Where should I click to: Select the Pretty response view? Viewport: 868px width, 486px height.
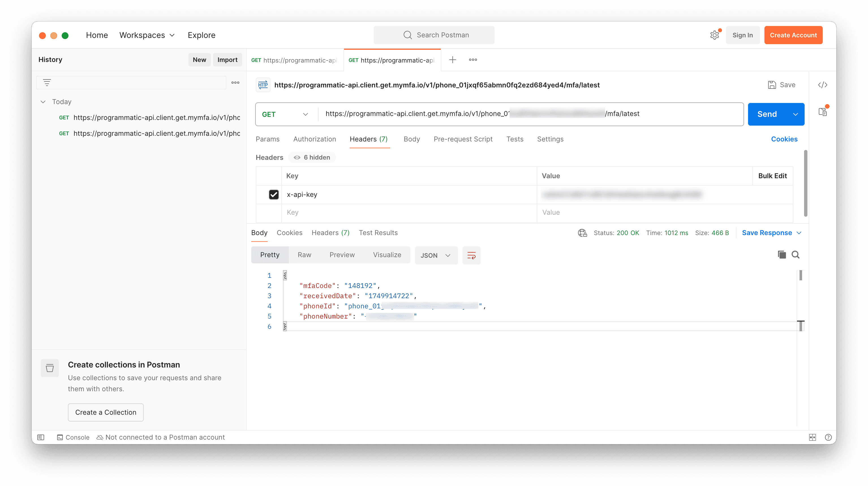[x=270, y=255]
